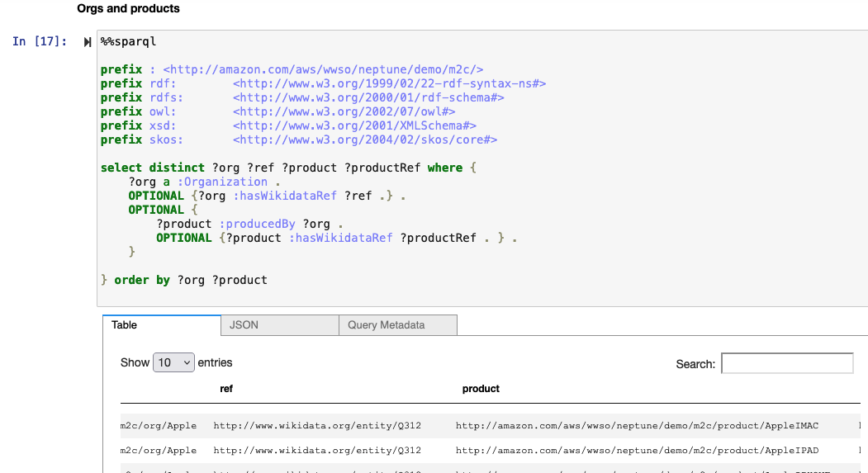The width and height of the screenshot is (868, 473).
Task: Run cell 17 with the play icon
Action: coord(87,42)
